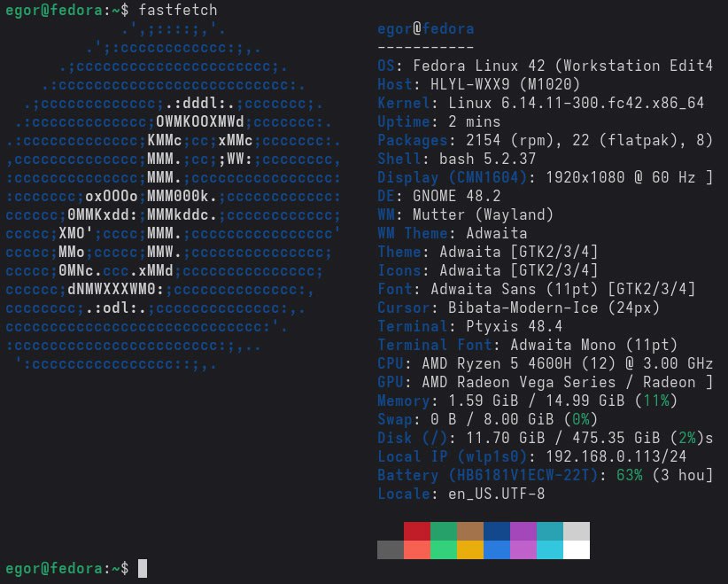Select the pure white color block
The height and width of the screenshot is (584, 728).
point(577,549)
